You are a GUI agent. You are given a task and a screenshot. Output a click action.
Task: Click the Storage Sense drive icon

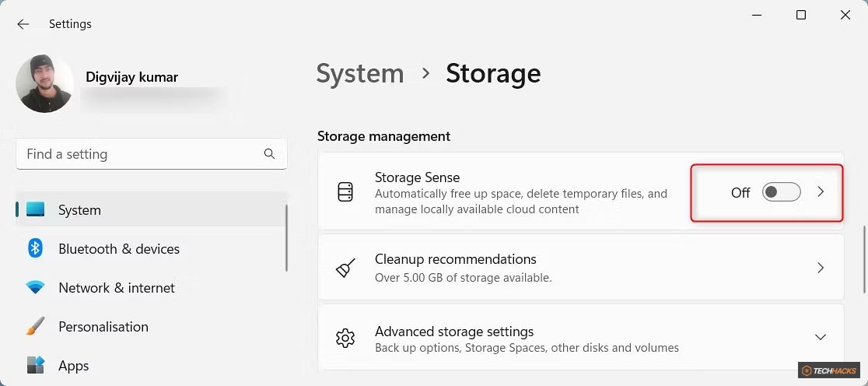click(345, 192)
